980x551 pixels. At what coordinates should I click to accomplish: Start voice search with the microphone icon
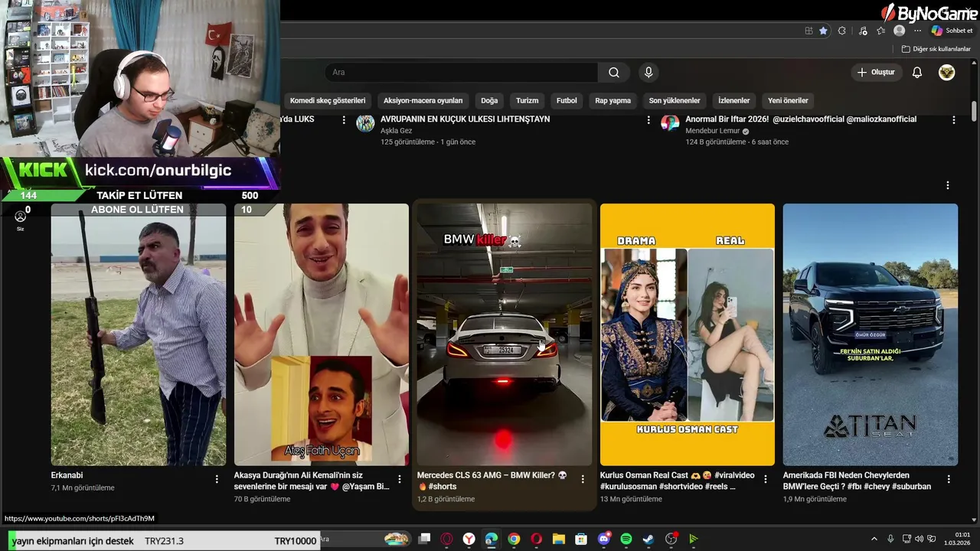tap(648, 73)
